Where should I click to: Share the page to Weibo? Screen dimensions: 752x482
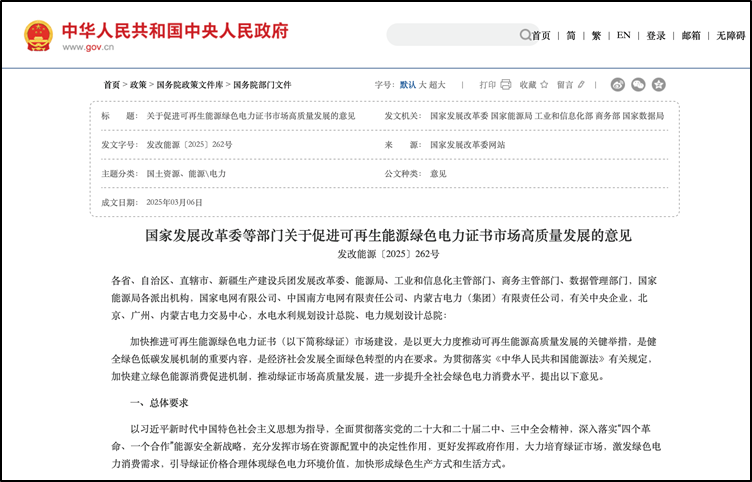pyautogui.click(x=618, y=85)
